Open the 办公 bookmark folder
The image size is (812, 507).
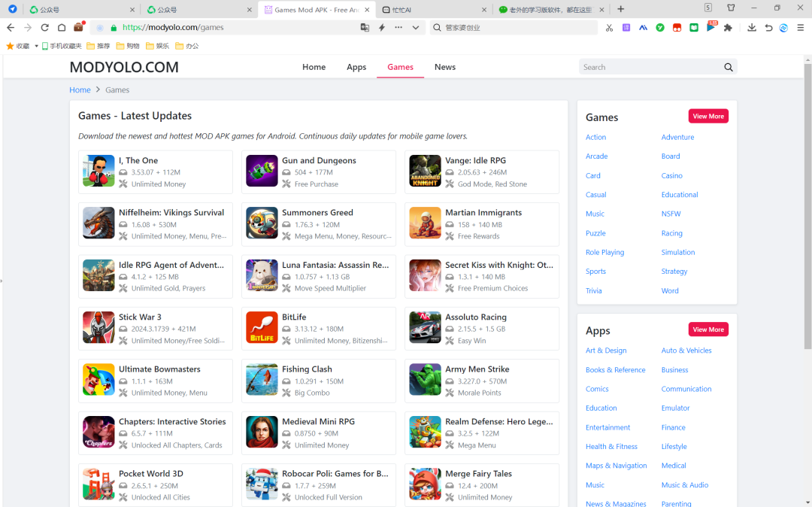(187, 46)
